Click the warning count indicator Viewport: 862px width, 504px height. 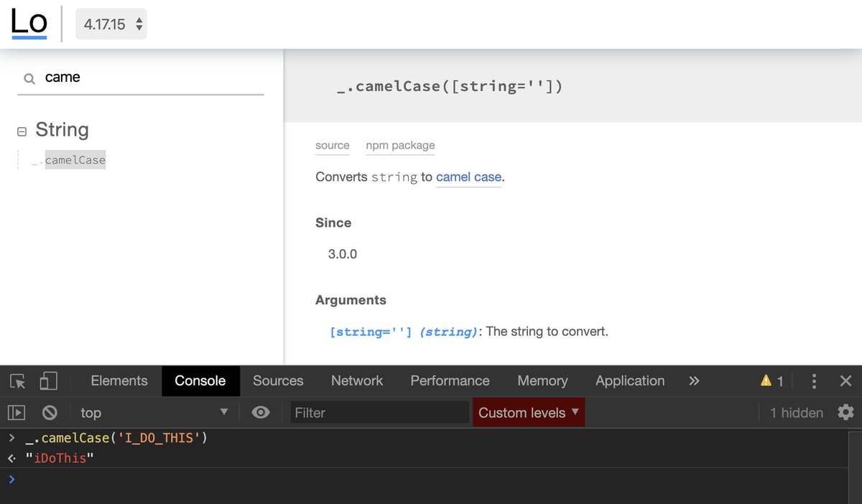tap(772, 381)
